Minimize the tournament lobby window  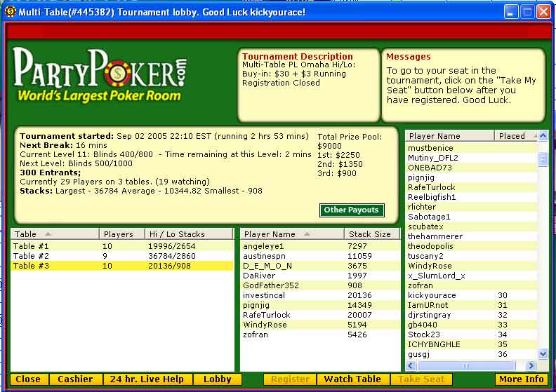tap(510, 13)
